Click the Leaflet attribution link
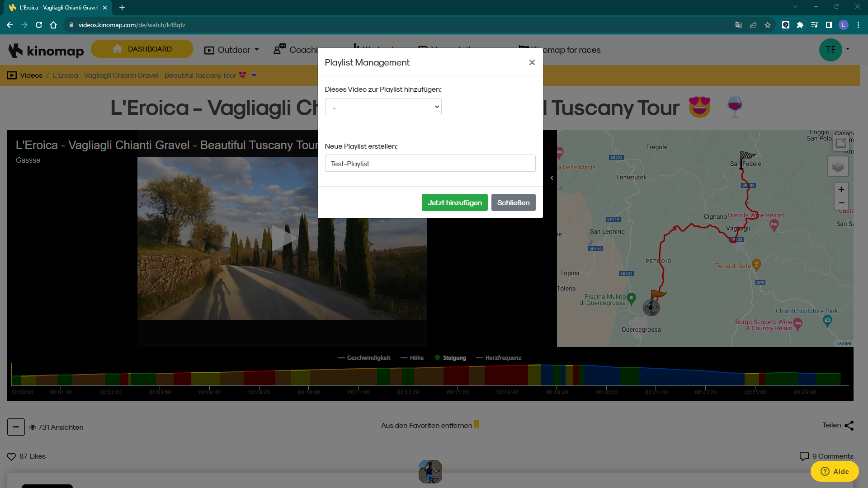This screenshot has height=488, width=868. [844, 343]
